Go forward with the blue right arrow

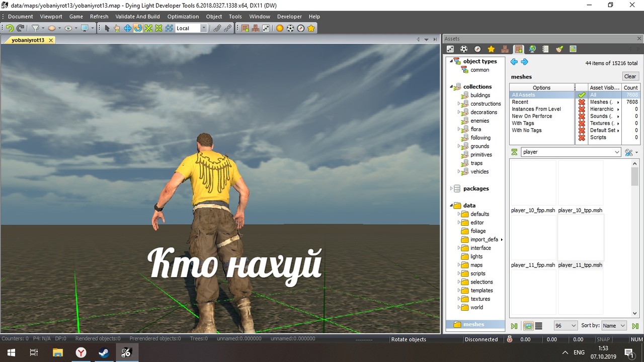[524, 62]
